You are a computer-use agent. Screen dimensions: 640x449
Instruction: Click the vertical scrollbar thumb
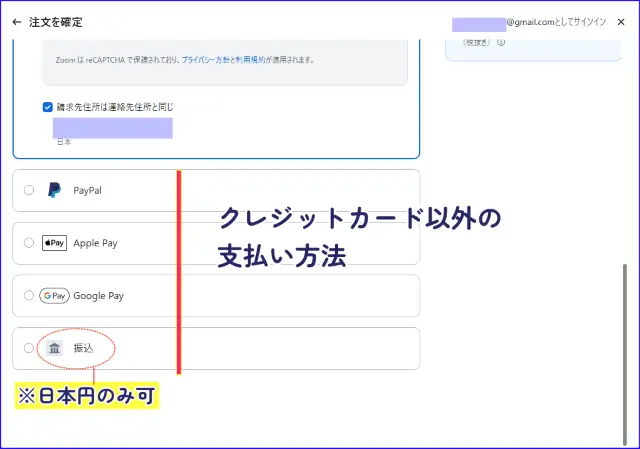point(624,354)
